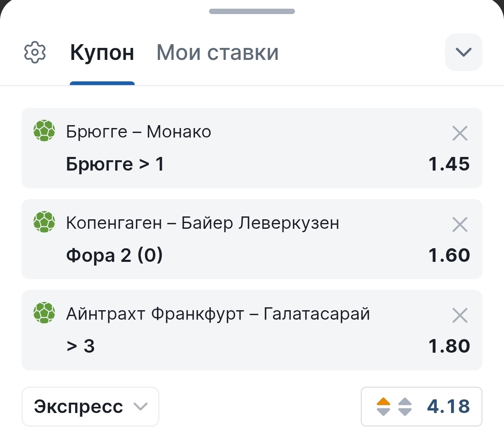Select the Купон tab
This screenshot has height=432, width=504.
click(x=102, y=53)
